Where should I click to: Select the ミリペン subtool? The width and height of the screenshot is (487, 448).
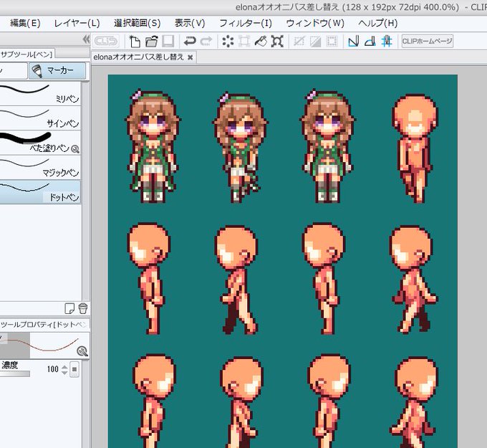click(40, 94)
